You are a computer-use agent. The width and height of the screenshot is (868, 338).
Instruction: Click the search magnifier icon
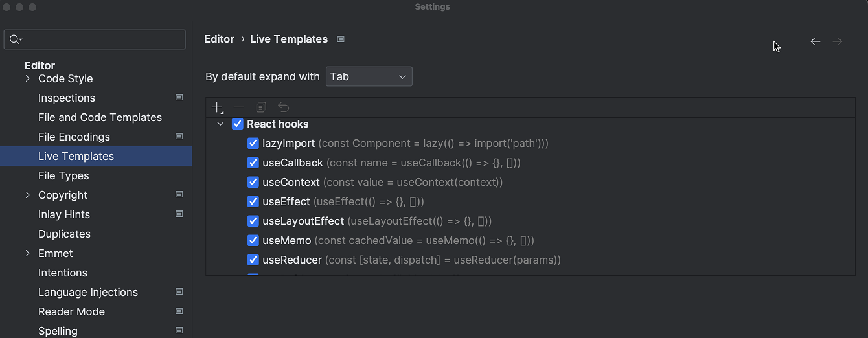click(15, 40)
